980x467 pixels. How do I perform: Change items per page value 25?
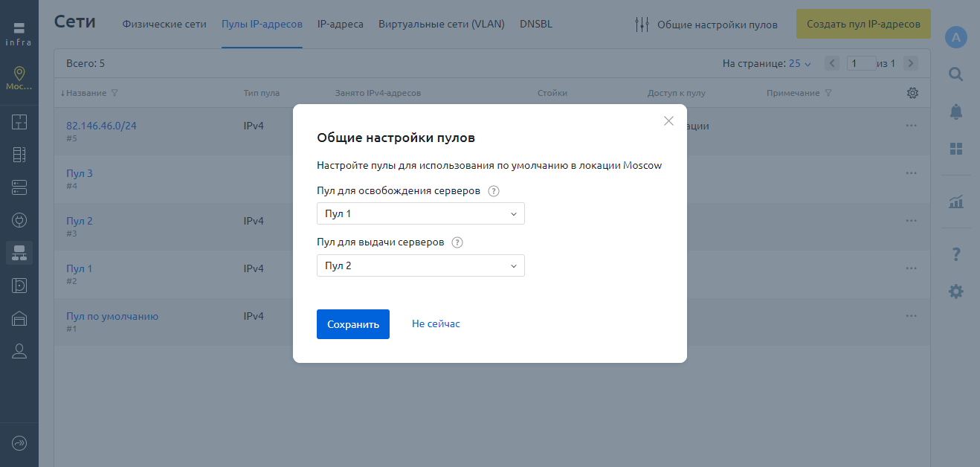(x=799, y=64)
